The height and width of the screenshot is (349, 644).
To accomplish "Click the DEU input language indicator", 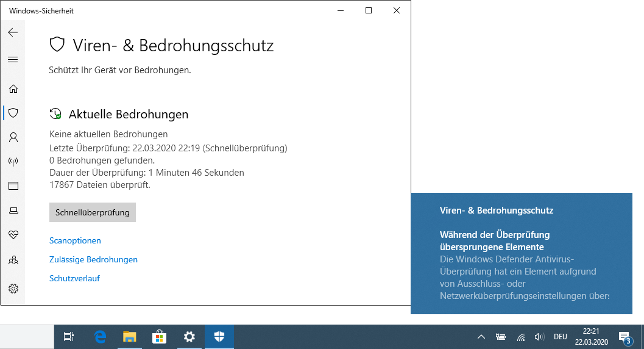I will 560,337.
